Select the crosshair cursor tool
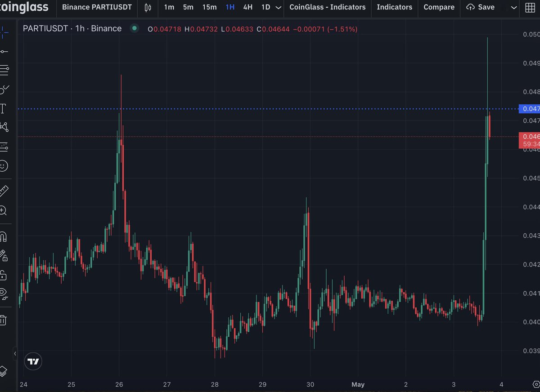This screenshot has width=540, height=392. (x=4, y=31)
